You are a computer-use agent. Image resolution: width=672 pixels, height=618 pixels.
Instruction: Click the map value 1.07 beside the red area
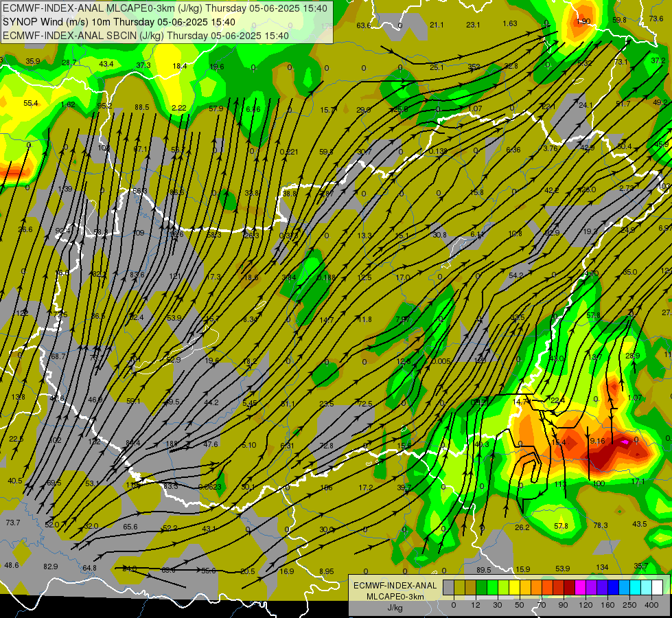[x=635, y=398]
